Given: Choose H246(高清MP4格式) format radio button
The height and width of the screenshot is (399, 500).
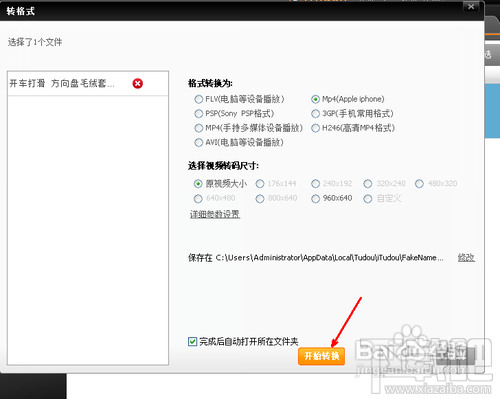Looking at the screenshot, I should pyautogui.click(x=315, y=128).
